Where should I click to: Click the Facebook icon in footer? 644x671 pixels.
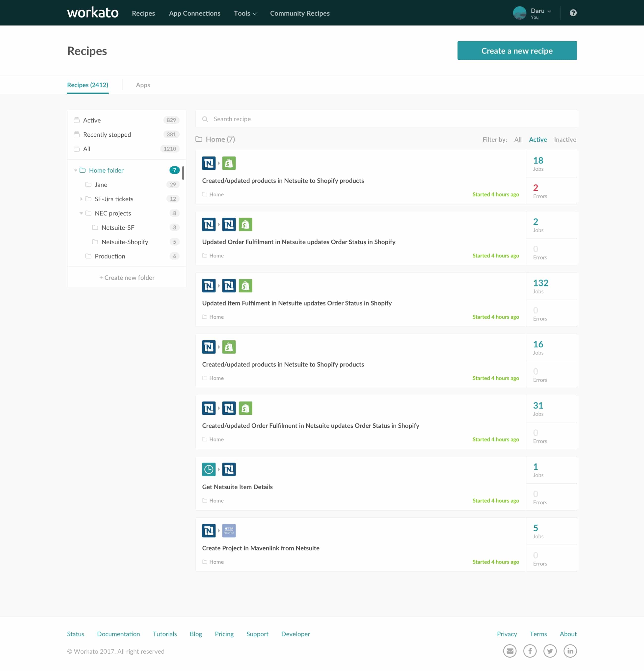pos(530,651)
